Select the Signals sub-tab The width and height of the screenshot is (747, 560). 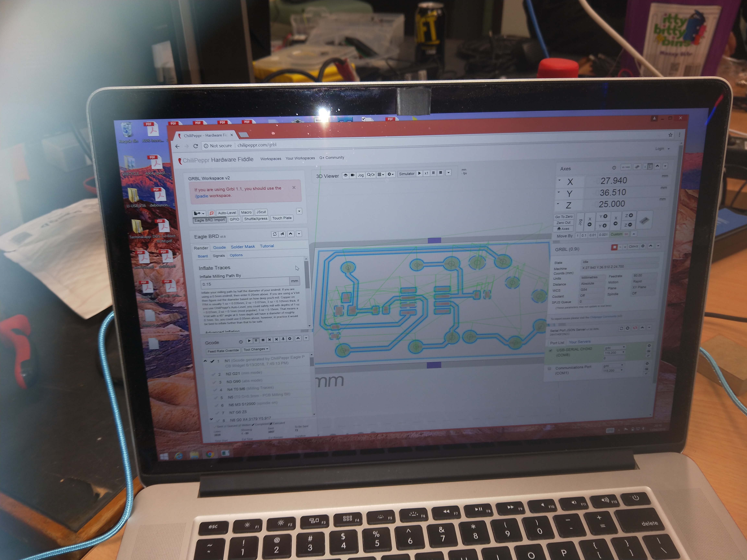219,256
